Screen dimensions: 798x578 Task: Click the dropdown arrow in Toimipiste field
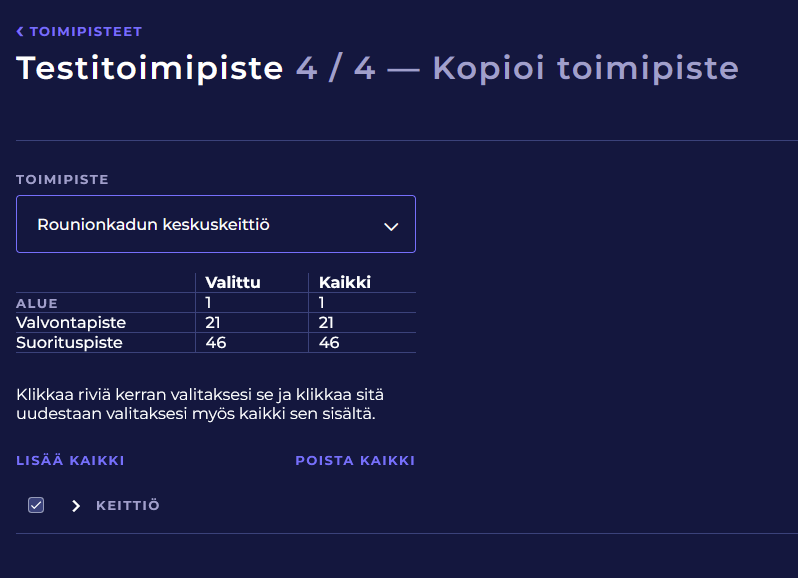pyautogui.click(x=391, y=226)
